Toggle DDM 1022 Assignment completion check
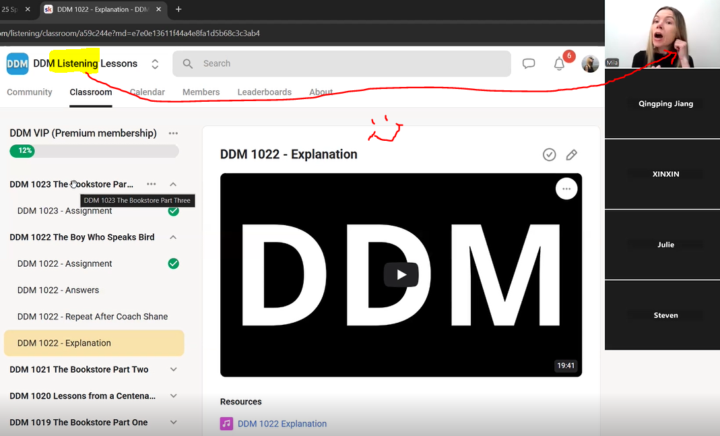 pyautogui.click(x=173, y=263)
